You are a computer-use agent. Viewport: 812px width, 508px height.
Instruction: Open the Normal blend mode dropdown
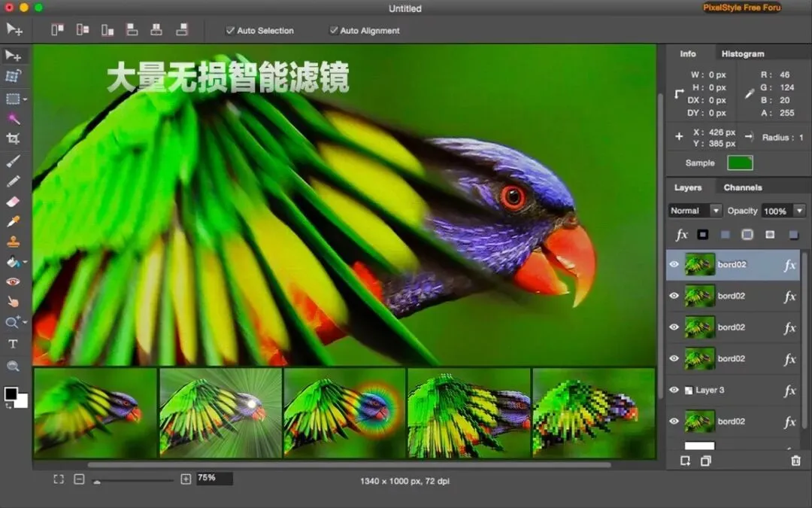click(x=695, y=211)
